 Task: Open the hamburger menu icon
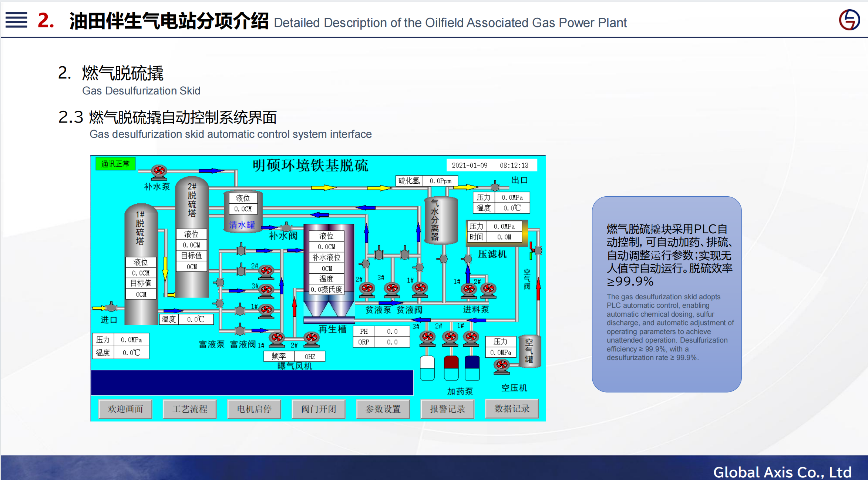click(x=16, y=20)
